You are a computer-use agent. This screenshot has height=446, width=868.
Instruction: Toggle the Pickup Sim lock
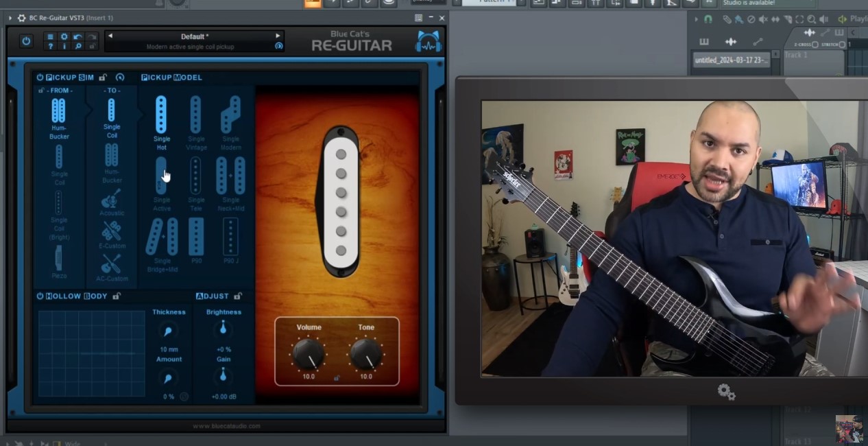[103, 78]
